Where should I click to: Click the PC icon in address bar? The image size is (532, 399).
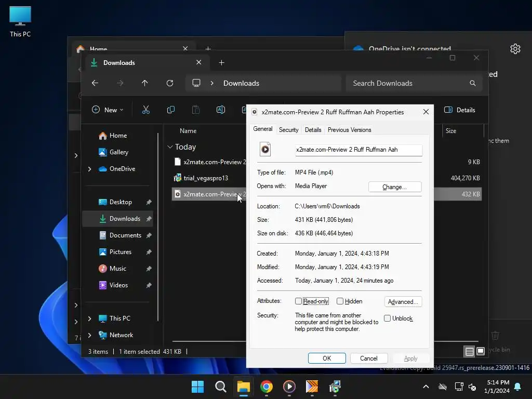click(x=196, y=83)
